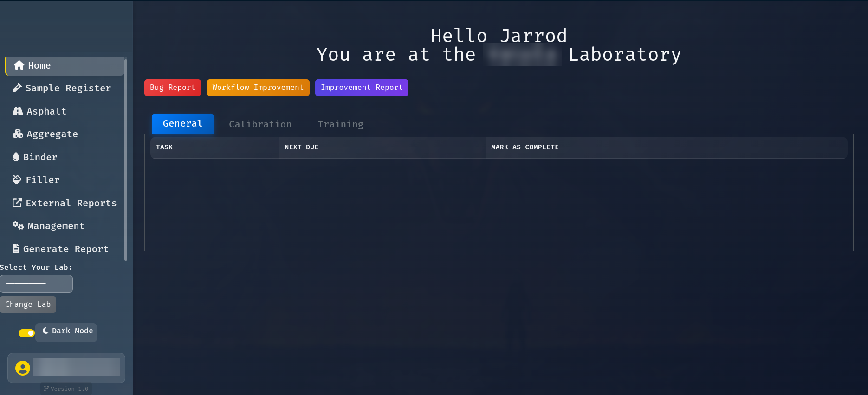Click the purple Improvement Report button

(x=362, y=88)
